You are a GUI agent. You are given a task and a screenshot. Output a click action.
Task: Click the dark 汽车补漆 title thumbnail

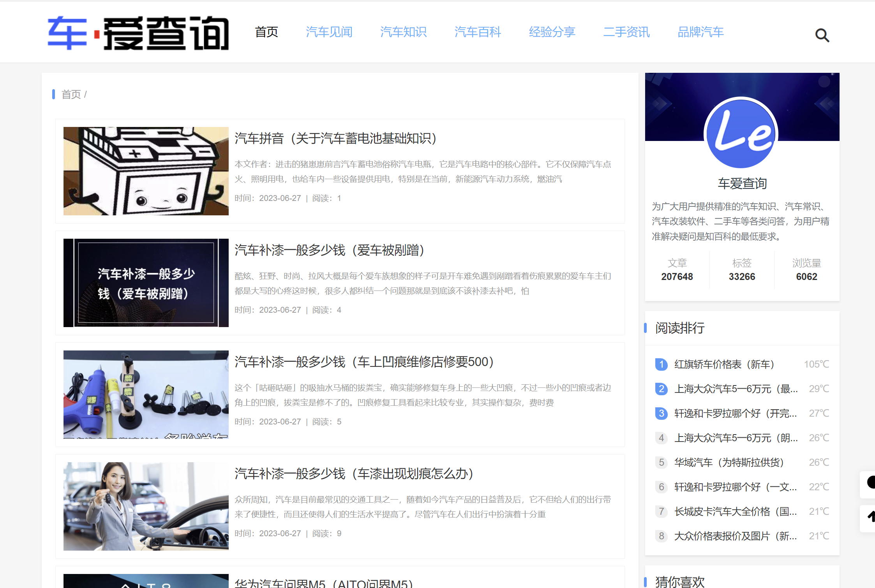146,283
